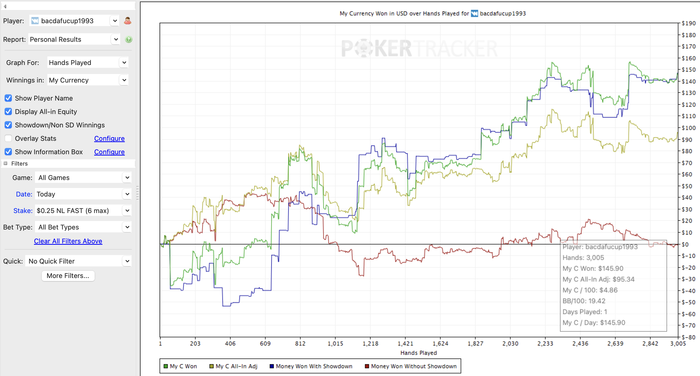Click the Stake filter label link
700x376 pixels.
(22, 210)
